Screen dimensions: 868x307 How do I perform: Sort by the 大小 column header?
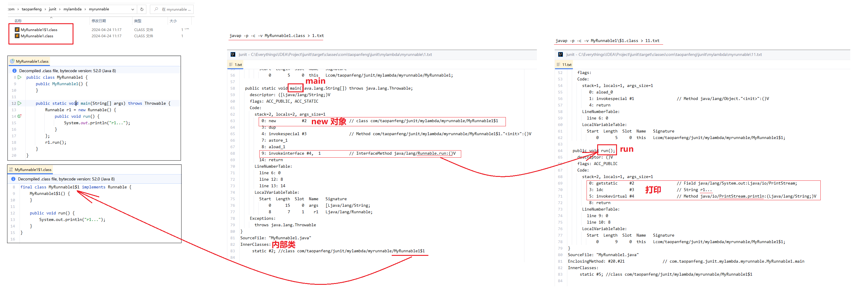tap(173, 21)
